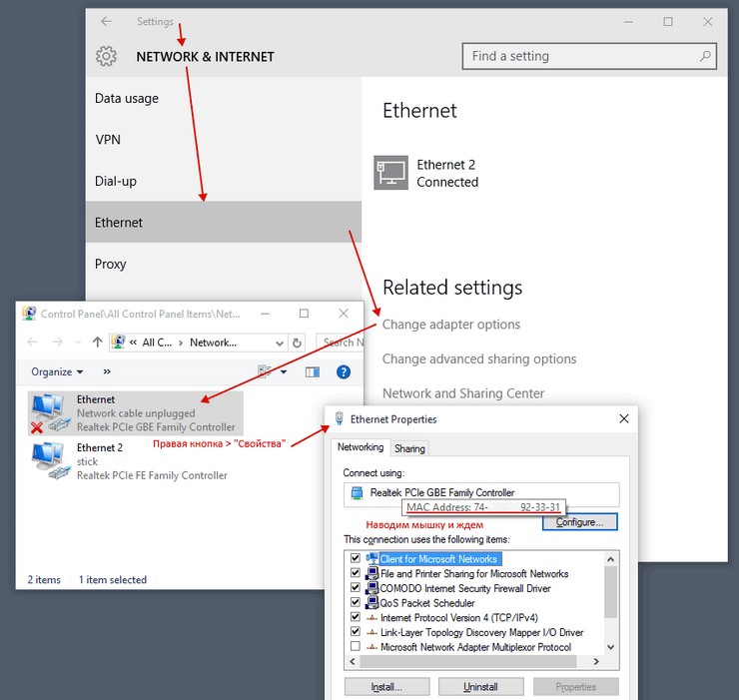The width and height of the screenshot is (739, 700).
Task: Click scroll left arrow of items list
Action: [x=353, y=661]
